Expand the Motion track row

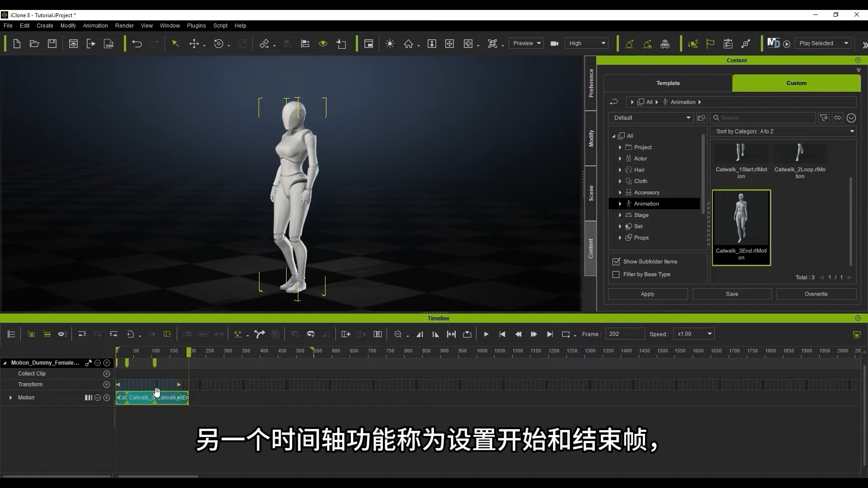point(10,398)
